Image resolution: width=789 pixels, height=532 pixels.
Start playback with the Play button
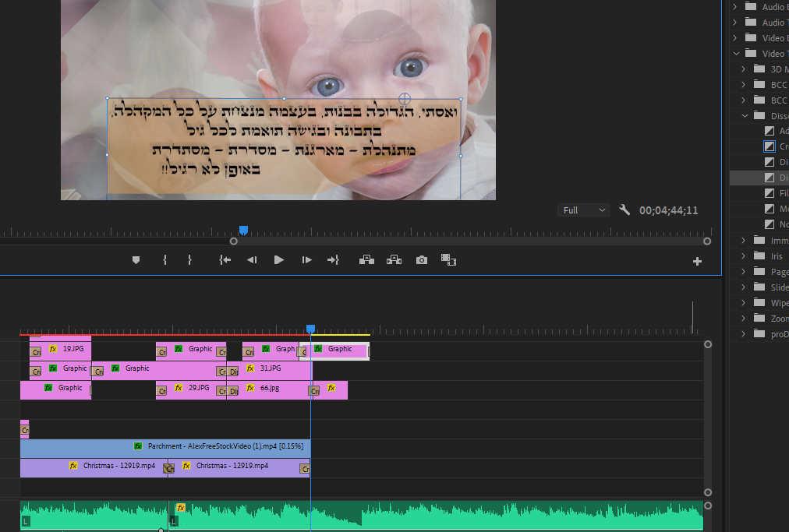point(279,260)
